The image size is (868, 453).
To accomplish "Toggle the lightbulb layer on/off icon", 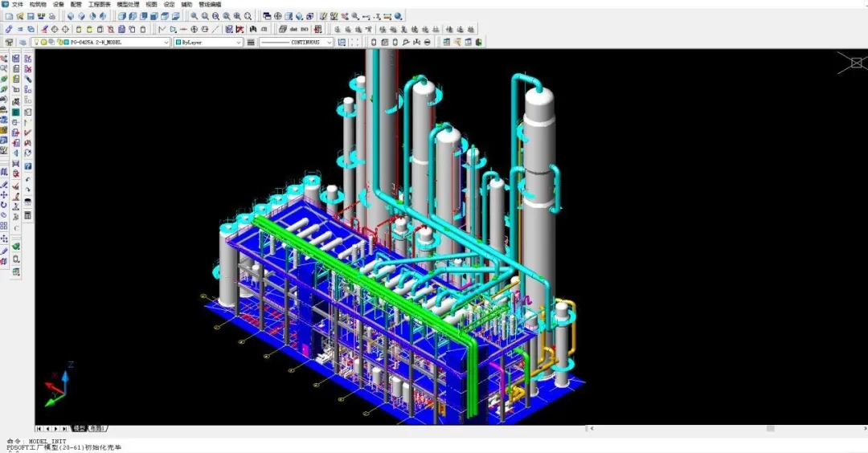I will (37, 43).
